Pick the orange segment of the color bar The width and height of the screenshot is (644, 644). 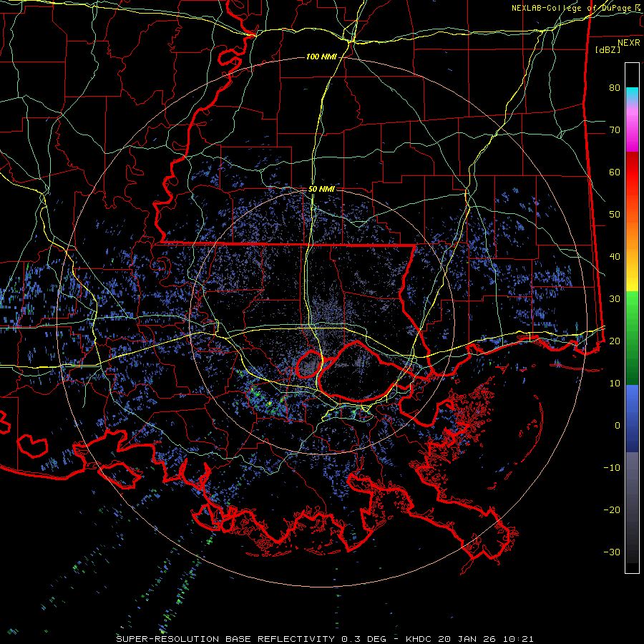[632, 238]
